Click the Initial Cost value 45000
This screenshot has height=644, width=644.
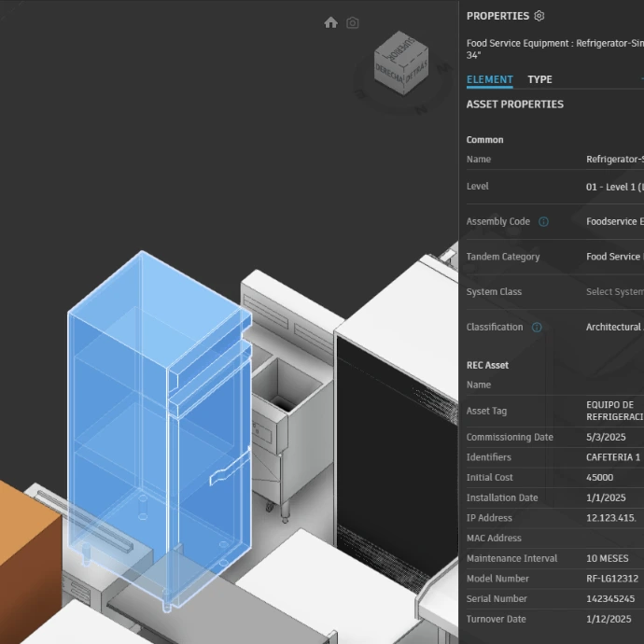[x=600, y=478]
